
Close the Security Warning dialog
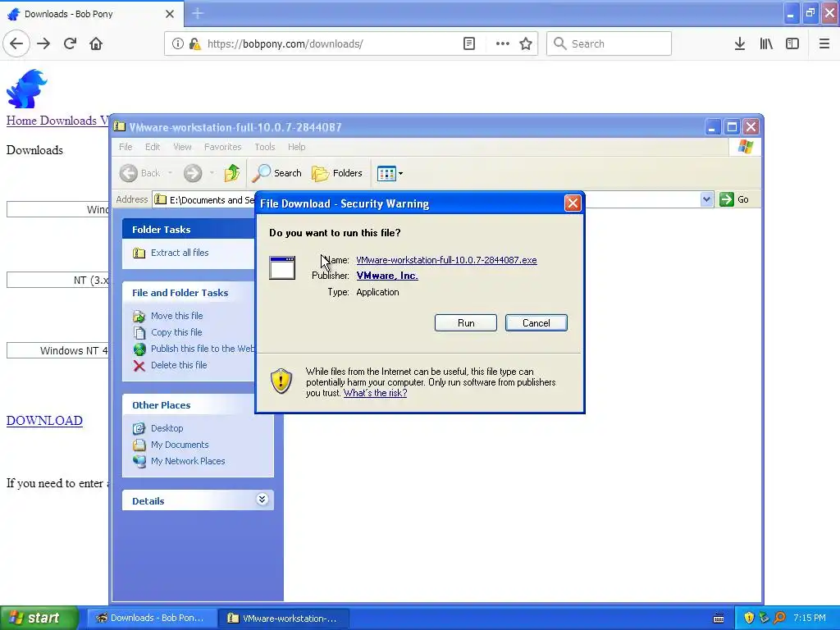pyautogui.click(x=573, y=203)
